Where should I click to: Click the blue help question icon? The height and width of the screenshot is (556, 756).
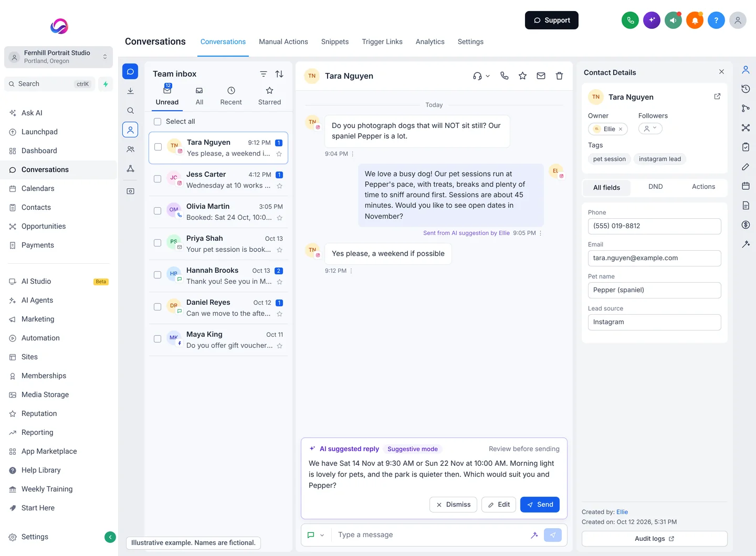tap(716, 20)
